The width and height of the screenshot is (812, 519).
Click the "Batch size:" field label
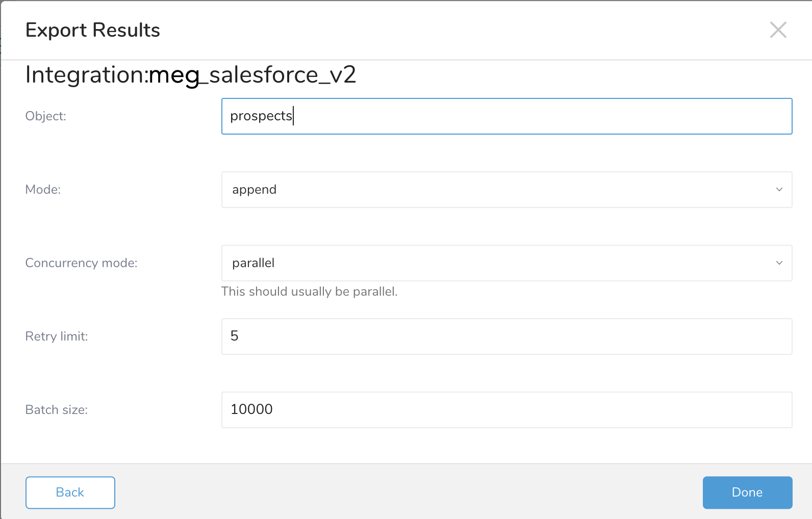click(57, 410)
